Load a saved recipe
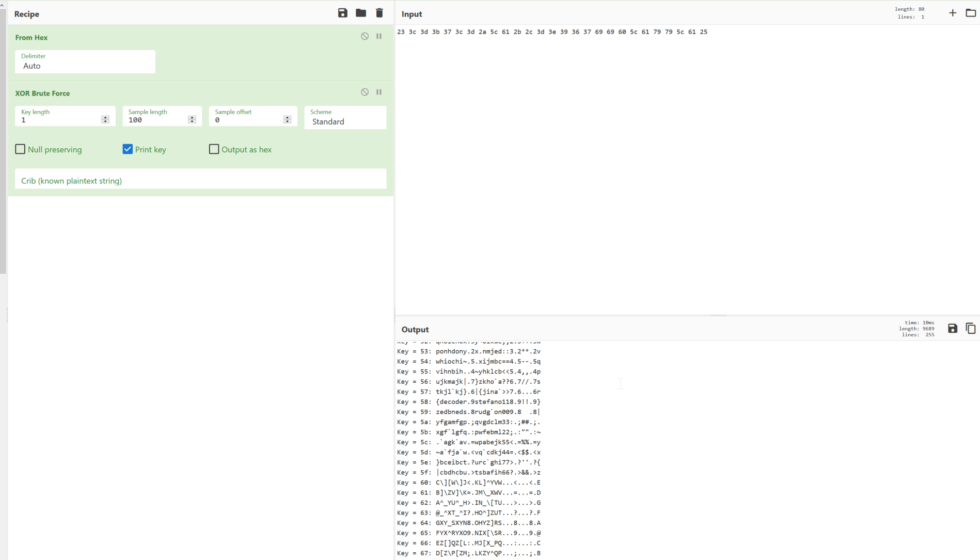Viewport: 980px width, 560px height. [x=361, y=13]
